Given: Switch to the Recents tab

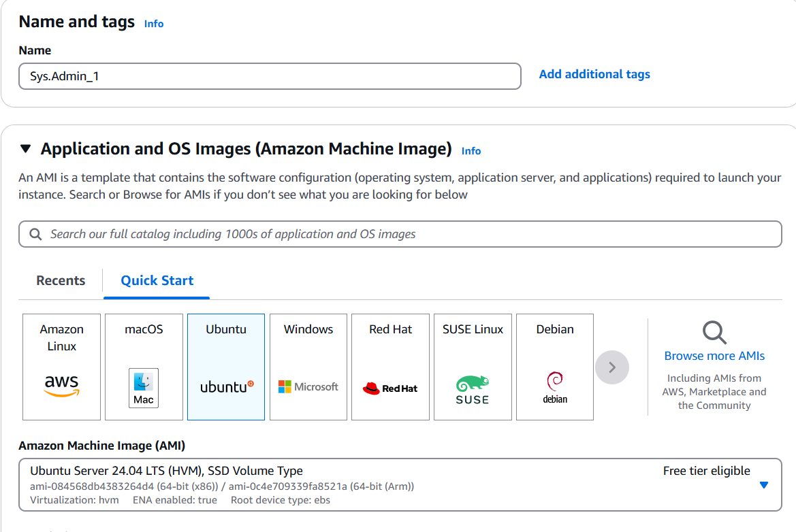Looking at the screenshot, I should click(61, 280).
